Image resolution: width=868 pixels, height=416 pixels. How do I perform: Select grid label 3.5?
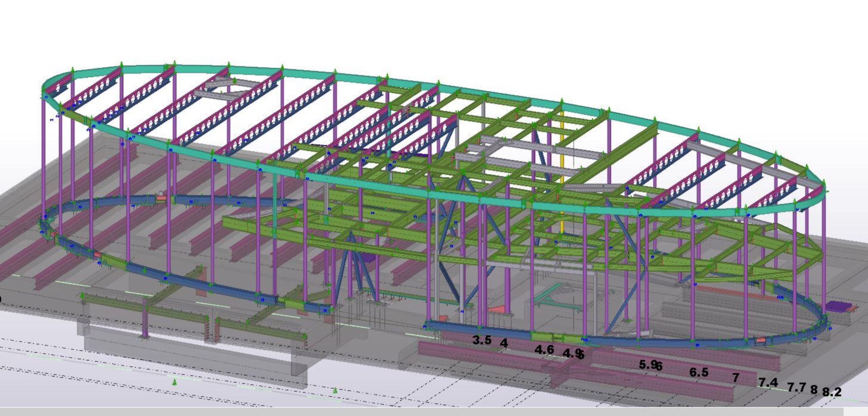pos(482,340)
